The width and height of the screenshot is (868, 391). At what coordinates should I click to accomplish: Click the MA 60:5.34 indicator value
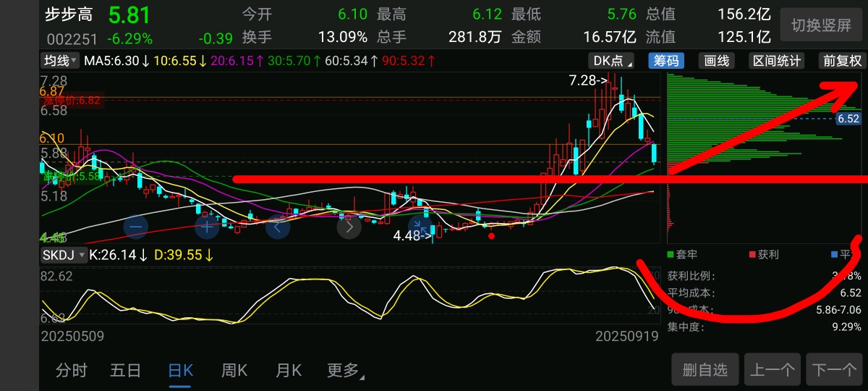click(x=351, y=61)
